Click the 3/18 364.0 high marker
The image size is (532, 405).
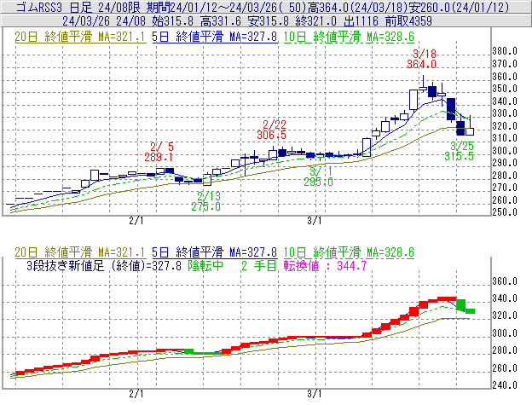pos(422,59)
